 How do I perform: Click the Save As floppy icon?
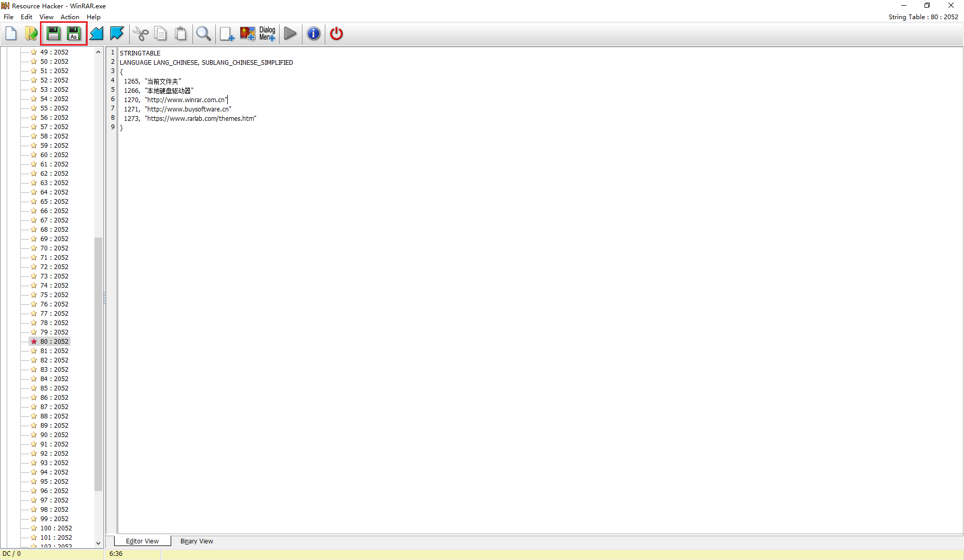(74, 34)
